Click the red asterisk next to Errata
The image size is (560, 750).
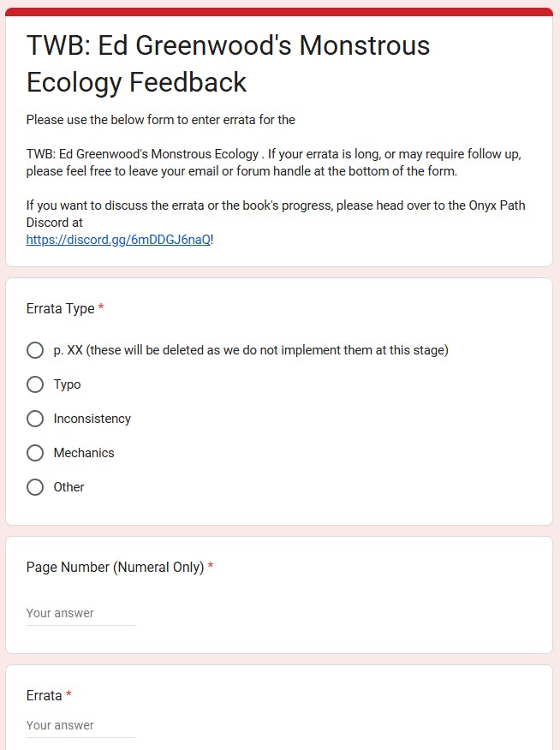tap(69, 695)
